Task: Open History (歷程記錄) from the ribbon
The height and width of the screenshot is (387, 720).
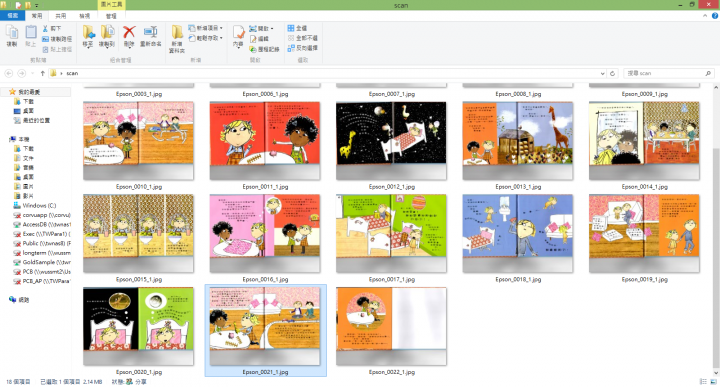Action: pyautogui.click(x=264, y=49)
